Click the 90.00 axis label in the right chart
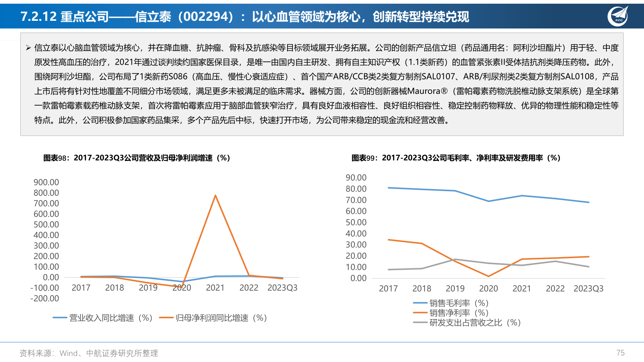The height and width of the screenshot is (362, 644). [356, 178]
